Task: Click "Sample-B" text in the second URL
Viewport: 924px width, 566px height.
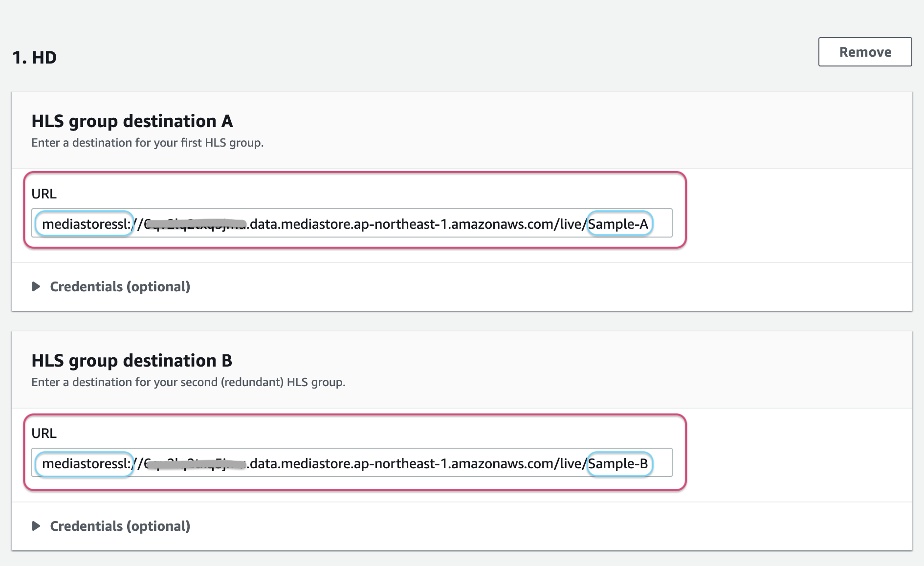Action: click(618, 463)
